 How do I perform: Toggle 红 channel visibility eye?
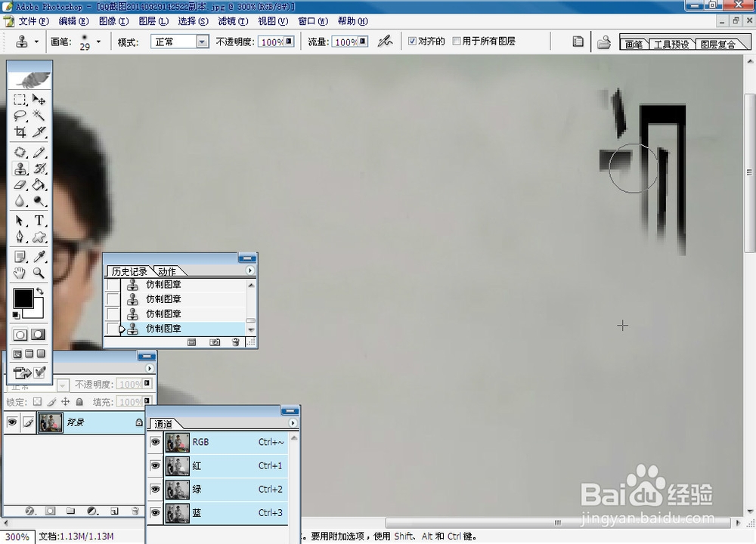155,465
